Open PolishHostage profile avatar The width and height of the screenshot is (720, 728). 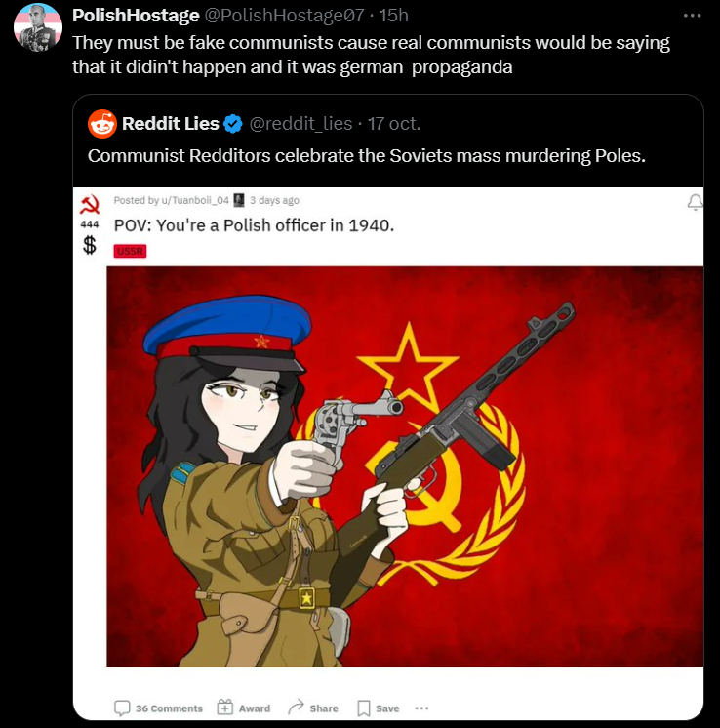[38, 27]
